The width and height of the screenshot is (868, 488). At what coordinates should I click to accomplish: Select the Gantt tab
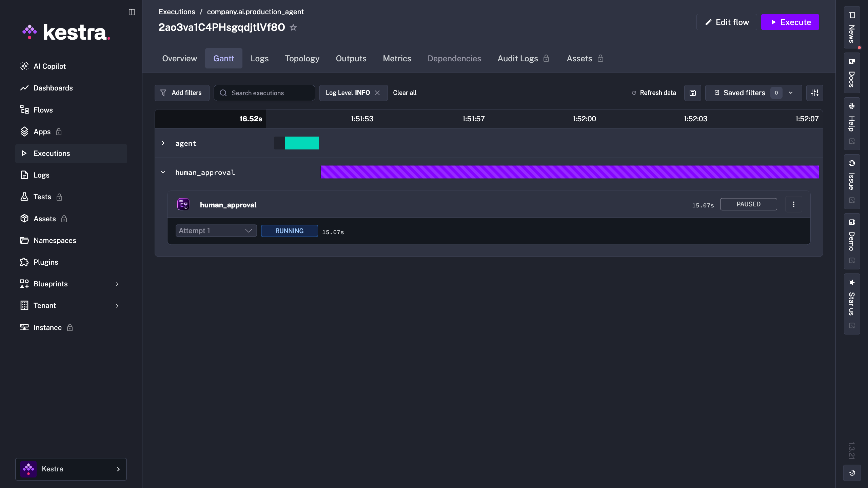click(223, 58)
